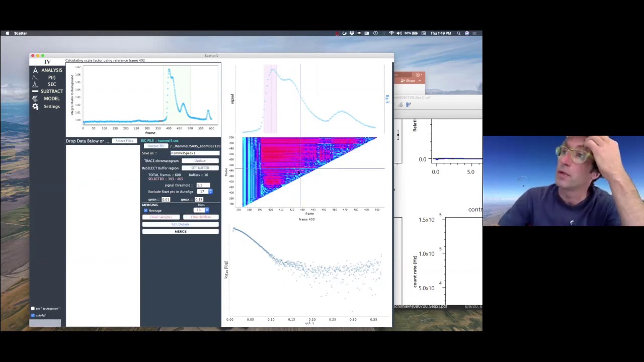The height and width of the screenshot is (362, 644).
Task: Click the frame similarity heatmap
Action: (x=309, y=171)
